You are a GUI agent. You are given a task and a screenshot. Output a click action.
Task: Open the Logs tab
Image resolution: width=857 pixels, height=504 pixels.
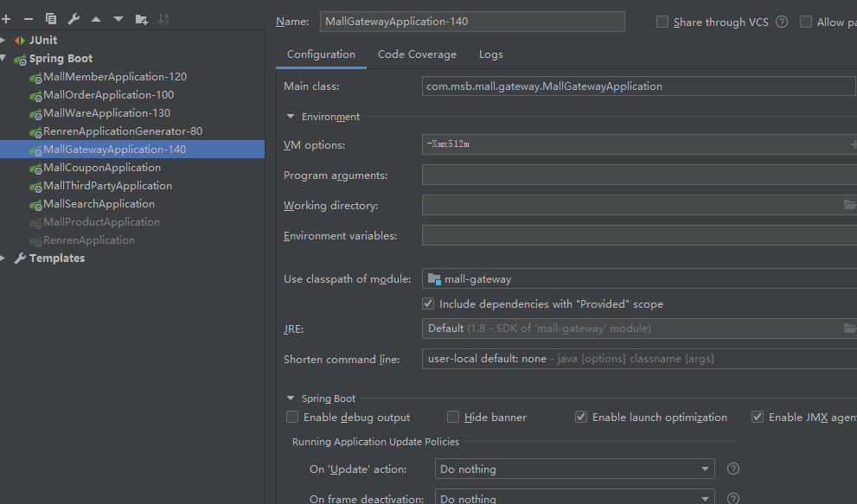(x=490, y=54)
